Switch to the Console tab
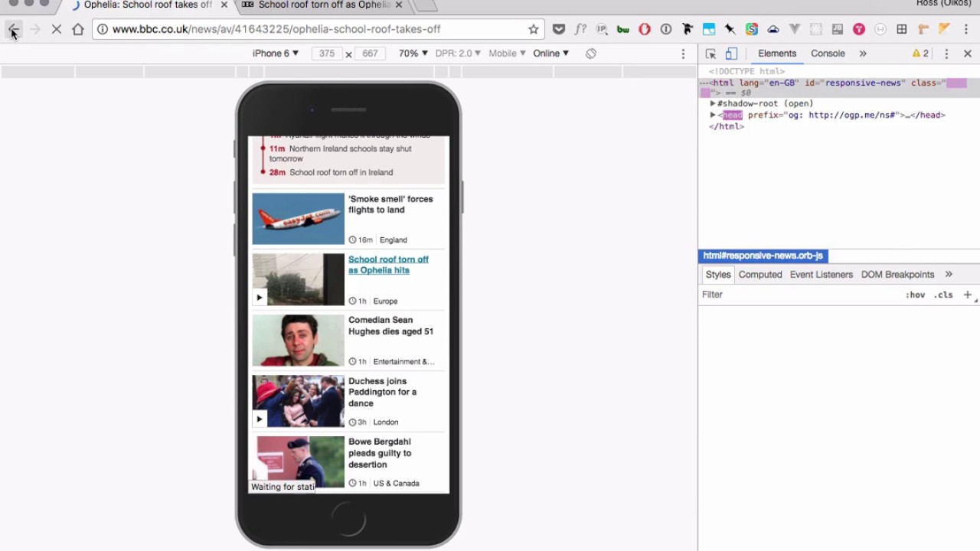The height and width of the screenshot is (551, 980). 828,54
